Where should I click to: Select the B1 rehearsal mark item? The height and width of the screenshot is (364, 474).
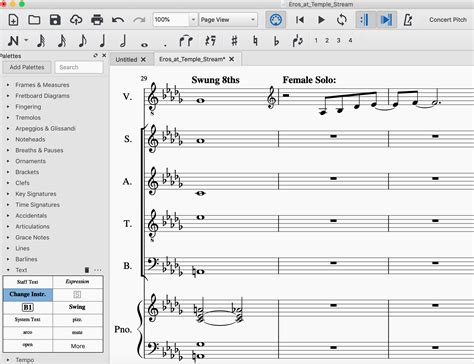28,307
